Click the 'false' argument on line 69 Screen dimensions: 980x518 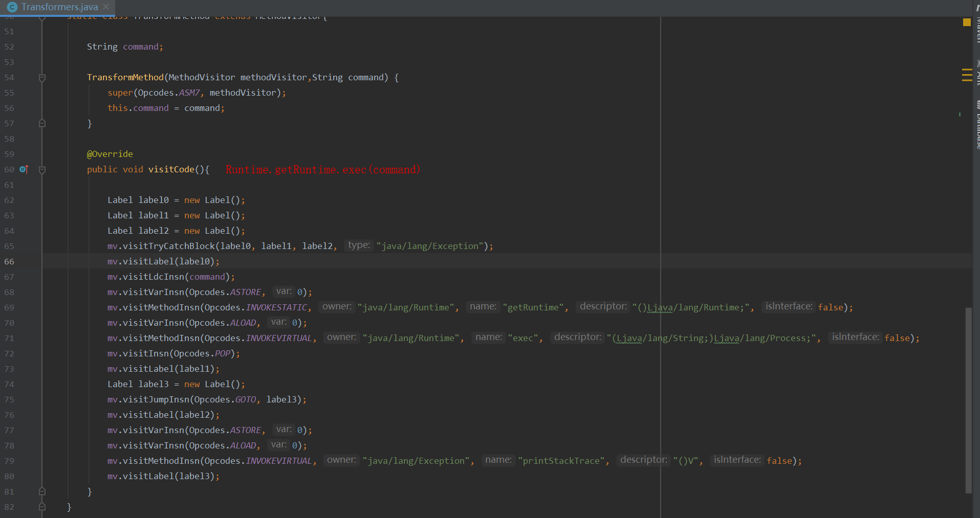(x=831, y=307)
